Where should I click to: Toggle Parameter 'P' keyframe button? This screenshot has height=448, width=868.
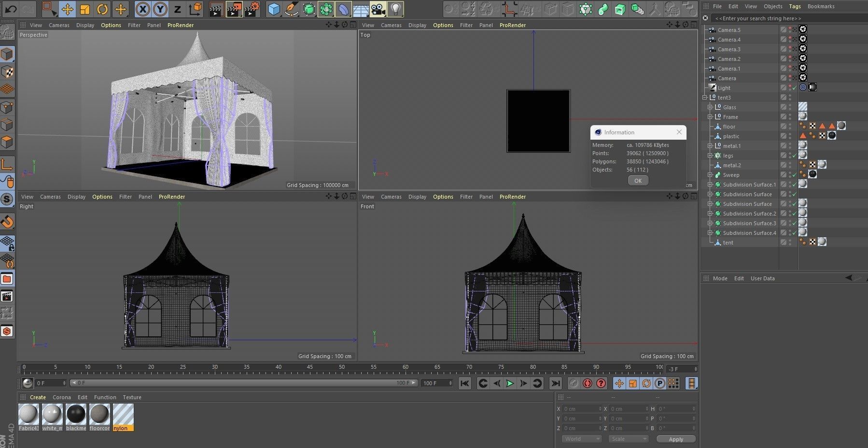point(660,383)
